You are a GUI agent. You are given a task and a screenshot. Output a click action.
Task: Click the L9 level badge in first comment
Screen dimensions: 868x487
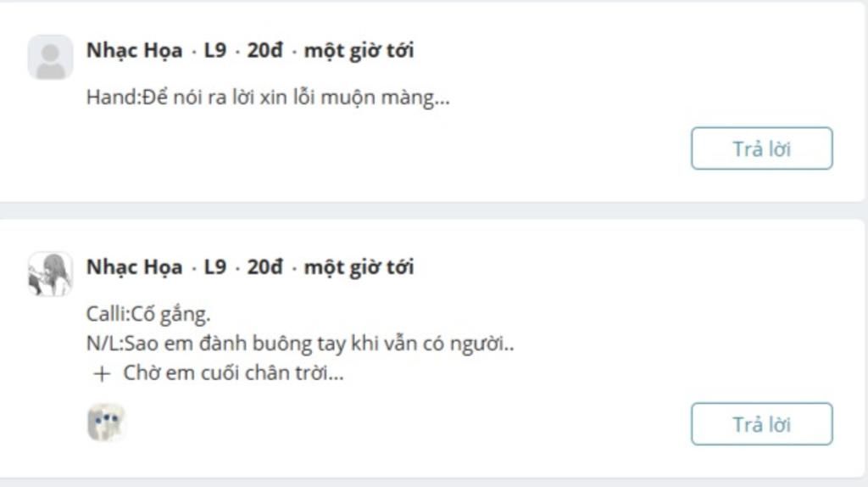[215, 50]
